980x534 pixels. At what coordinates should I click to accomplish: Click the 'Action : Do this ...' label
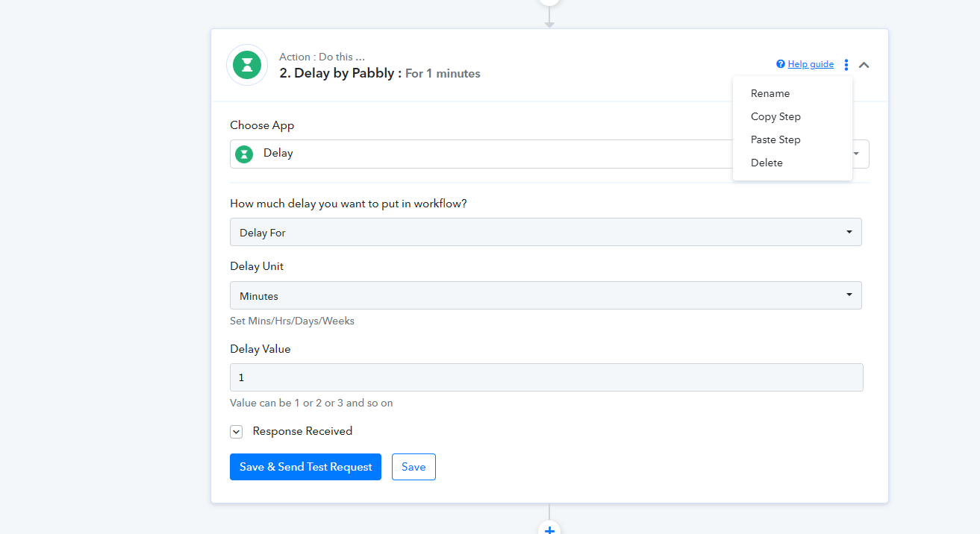point(322,57)
